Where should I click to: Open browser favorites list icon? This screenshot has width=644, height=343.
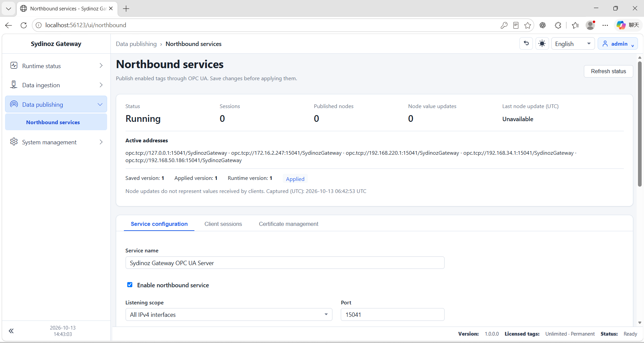coord(575,25)
